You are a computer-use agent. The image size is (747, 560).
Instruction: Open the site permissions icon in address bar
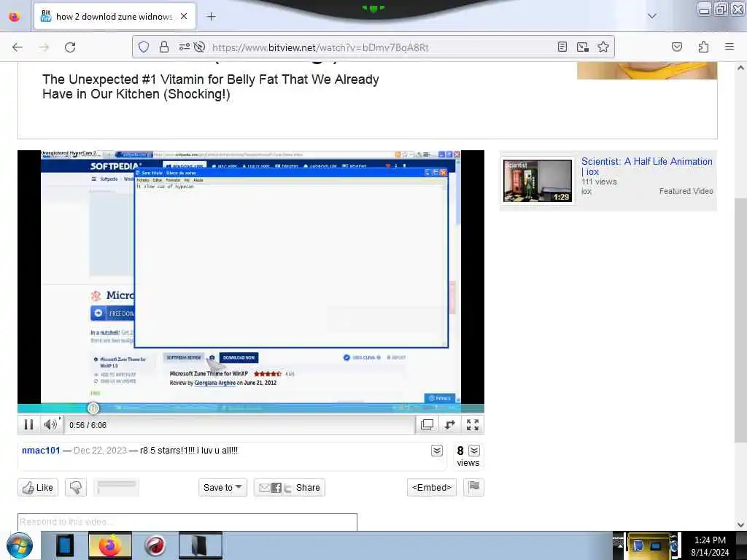pyautogui.click(x=184, y=47)
